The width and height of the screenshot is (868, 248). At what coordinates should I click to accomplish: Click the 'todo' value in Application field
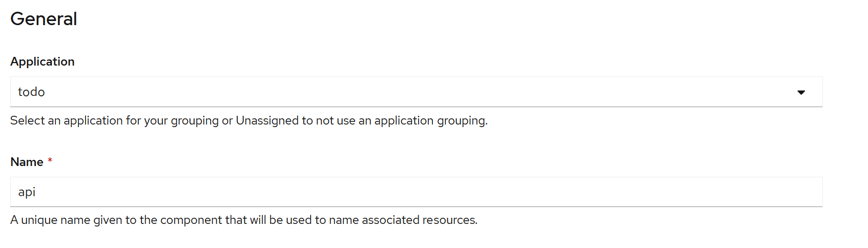coord(31,92)
